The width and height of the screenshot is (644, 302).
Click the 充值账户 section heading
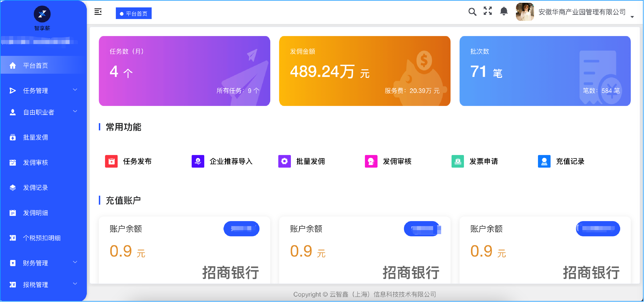tap(123, 200)
